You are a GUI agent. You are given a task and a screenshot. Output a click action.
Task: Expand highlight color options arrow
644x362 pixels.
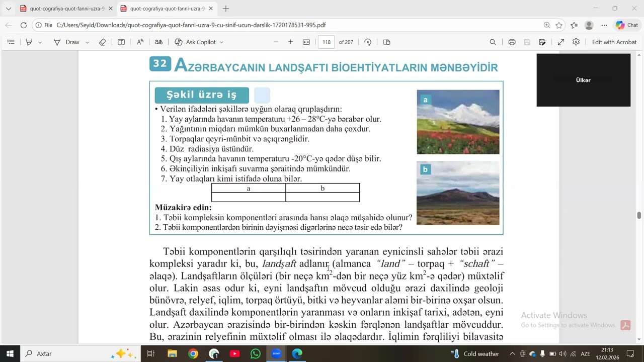click(x=40, y=42)
